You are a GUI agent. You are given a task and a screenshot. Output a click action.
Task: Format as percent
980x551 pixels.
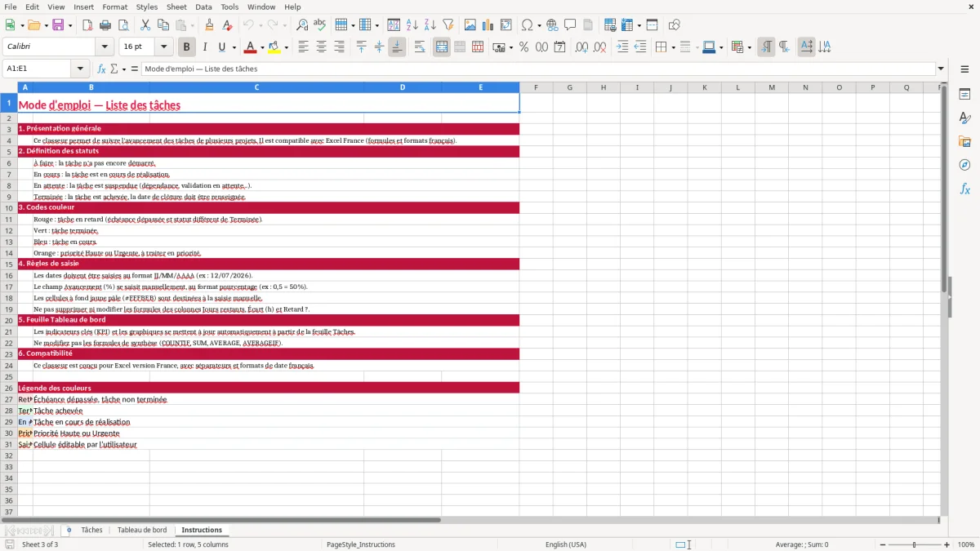coord(523,47)
